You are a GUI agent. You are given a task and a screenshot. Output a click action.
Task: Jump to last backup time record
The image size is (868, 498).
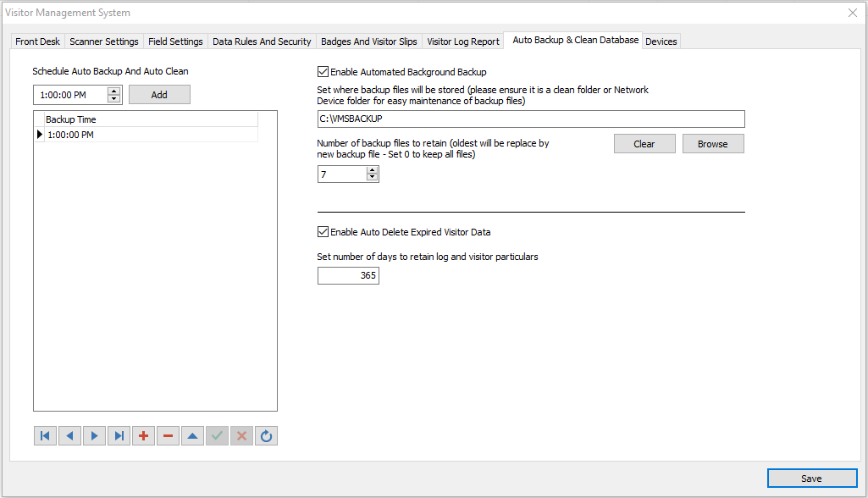(119, 436)
